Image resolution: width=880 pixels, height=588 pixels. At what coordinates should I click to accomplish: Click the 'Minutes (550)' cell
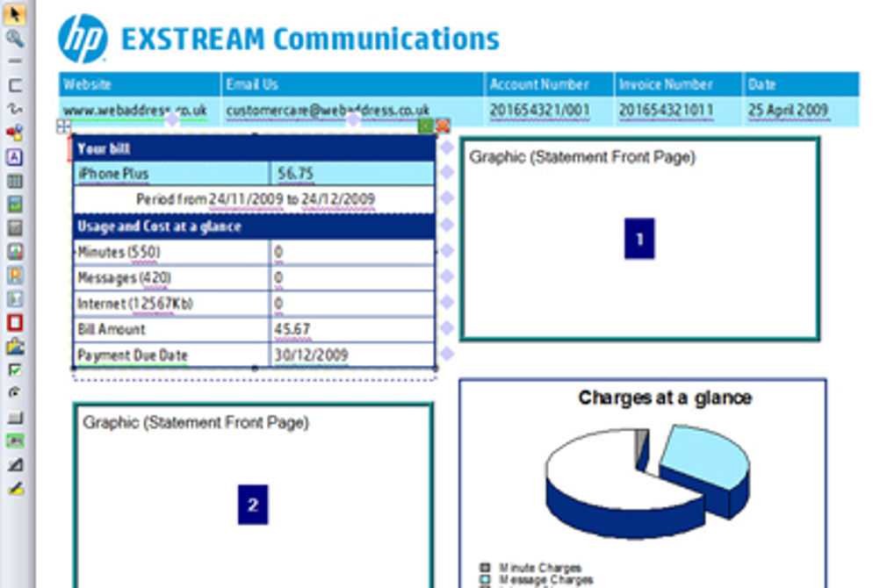(171, 252)
